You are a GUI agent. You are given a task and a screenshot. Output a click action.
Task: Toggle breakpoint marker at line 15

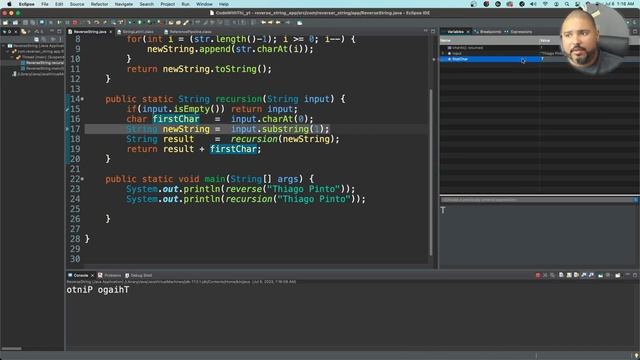67,109
